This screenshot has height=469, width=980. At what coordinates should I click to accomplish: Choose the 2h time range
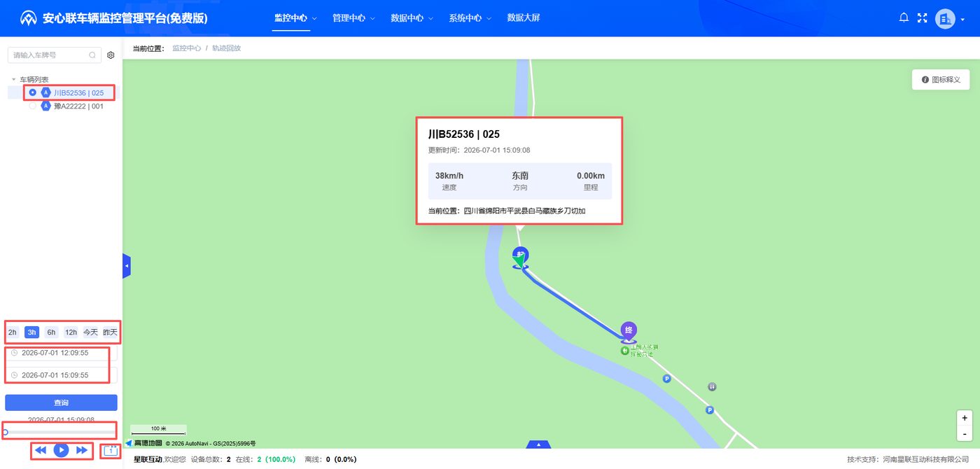13,332
